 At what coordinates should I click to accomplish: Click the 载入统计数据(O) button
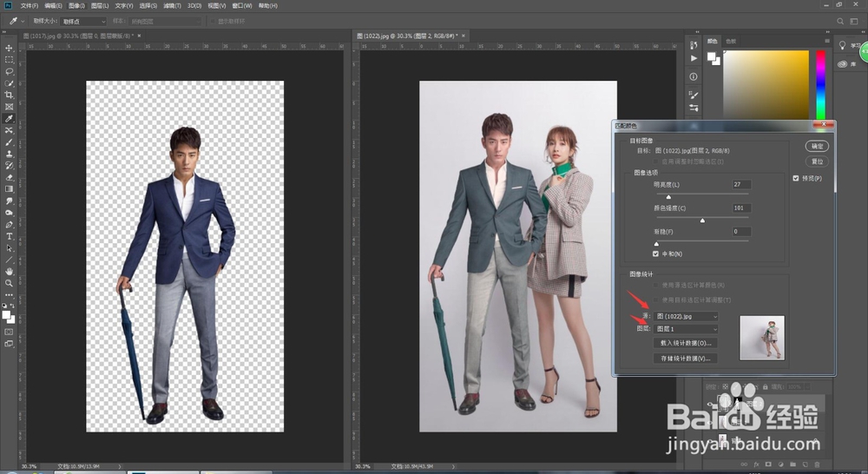tap(686, 344)
